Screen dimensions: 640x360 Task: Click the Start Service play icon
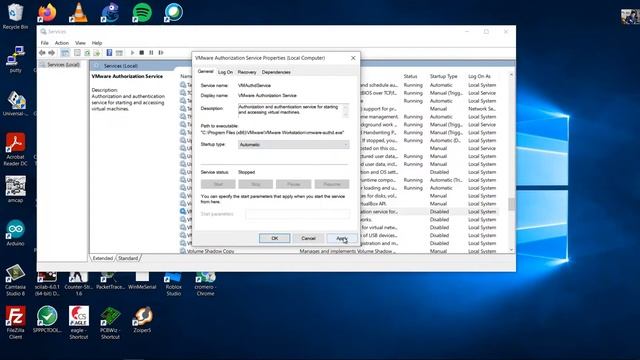[132, 53]
